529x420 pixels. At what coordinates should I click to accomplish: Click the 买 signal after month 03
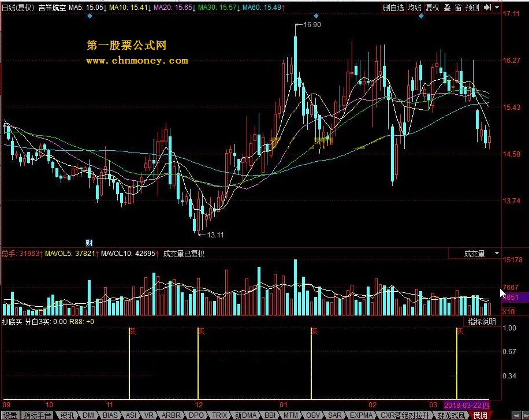pos(460,331)
